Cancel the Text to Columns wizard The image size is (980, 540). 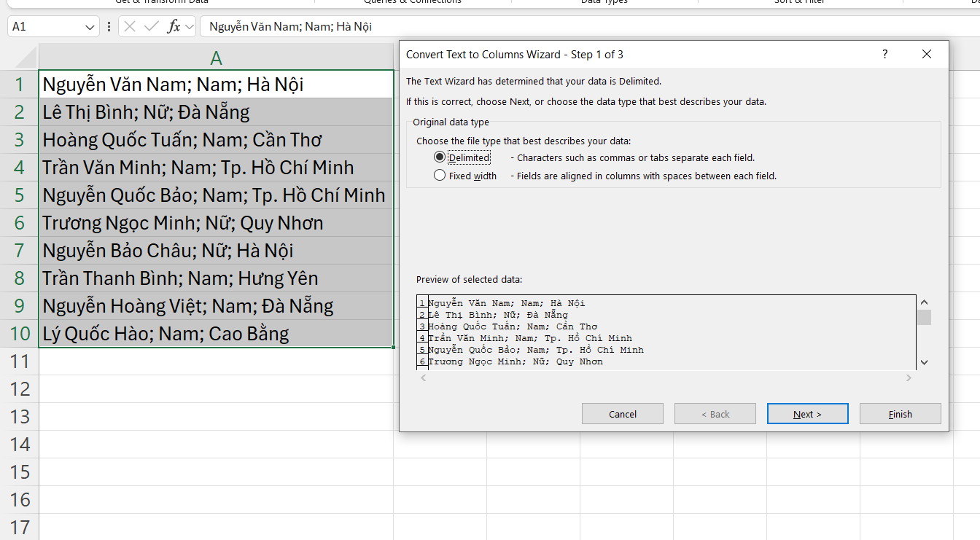(622, 413)
